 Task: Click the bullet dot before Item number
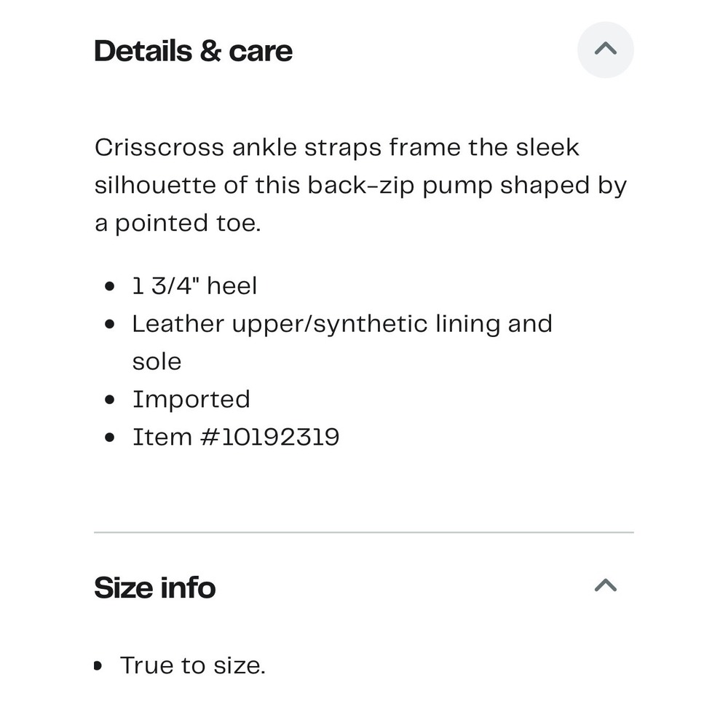110,438
